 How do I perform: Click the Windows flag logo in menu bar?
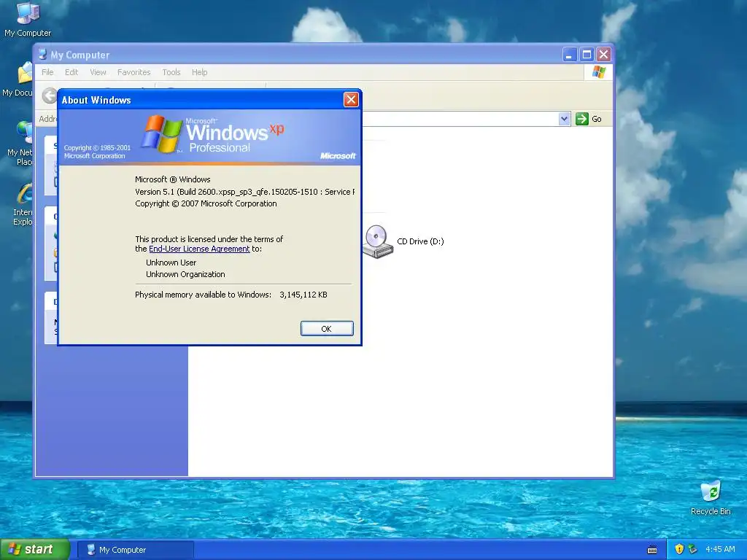coord(599,72)
